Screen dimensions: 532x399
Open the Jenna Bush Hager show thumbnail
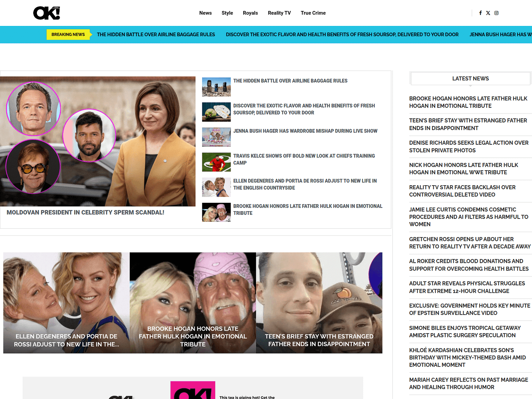point(216,137)
